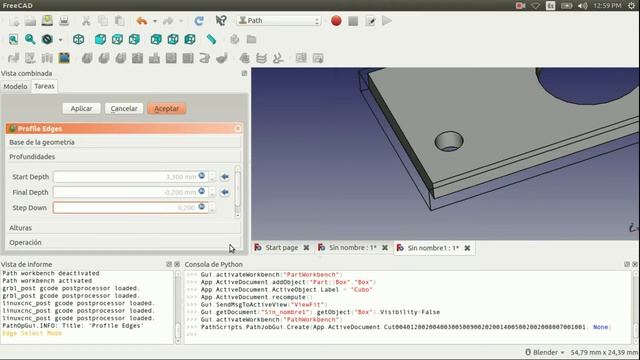Image resolution: width=640 pixels, height=360 pixels.
Task: Click the Profundidades panel vertical scrollbar
Action: pyautogui.click(x=238, y=192)
